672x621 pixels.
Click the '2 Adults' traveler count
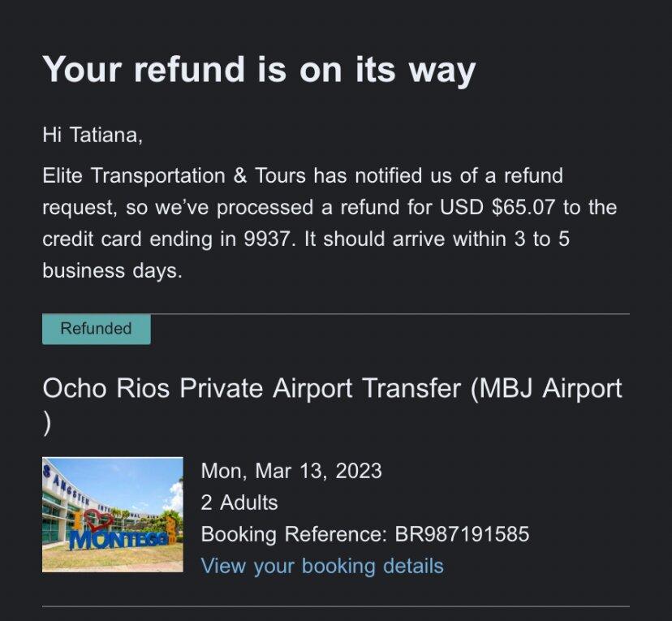(x=239, y=502)
